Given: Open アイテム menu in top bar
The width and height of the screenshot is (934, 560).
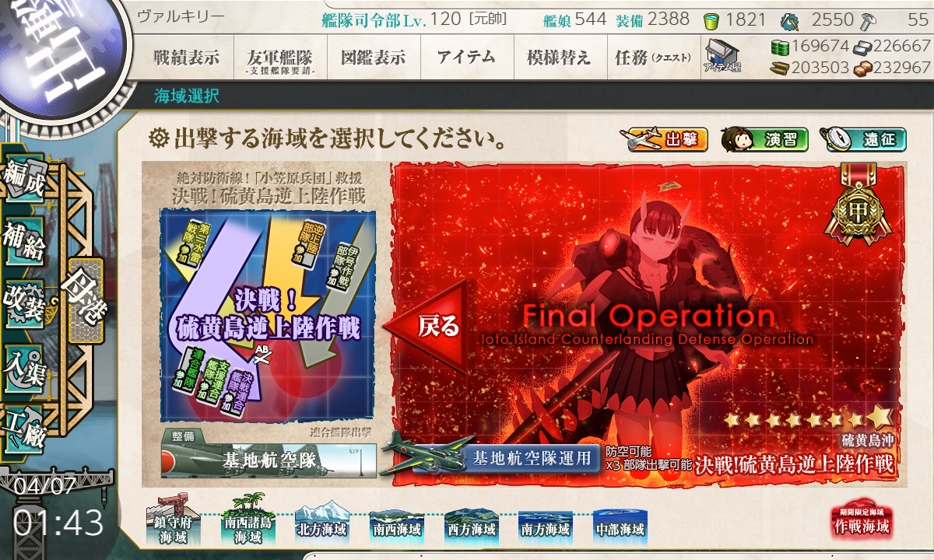Looking at the screenshot, I should click(x=466, y=57).
